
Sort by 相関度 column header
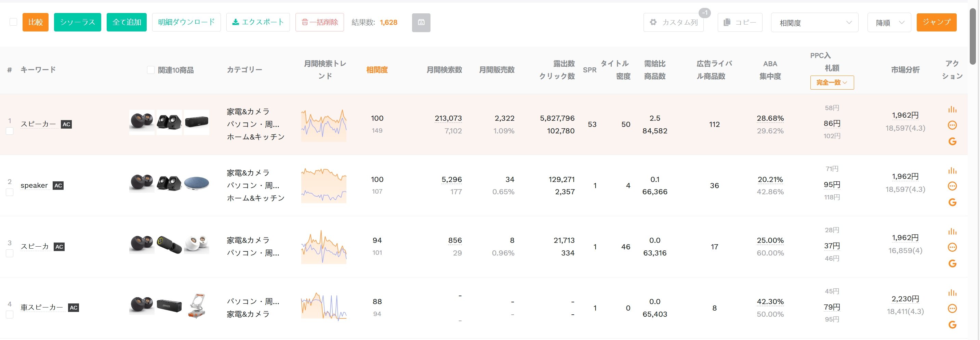[376, 70]
